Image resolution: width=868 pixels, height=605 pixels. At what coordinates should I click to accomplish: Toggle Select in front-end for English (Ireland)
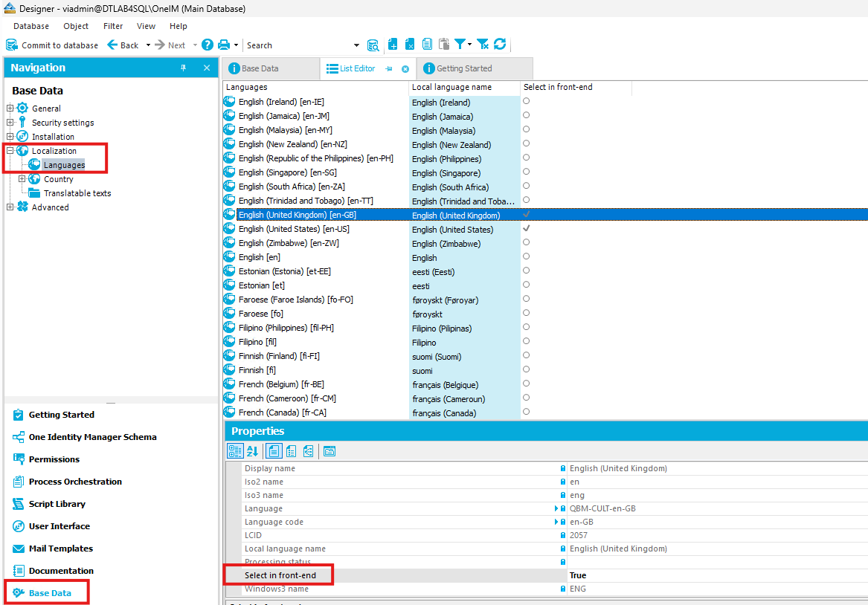(x=526, y=101)
